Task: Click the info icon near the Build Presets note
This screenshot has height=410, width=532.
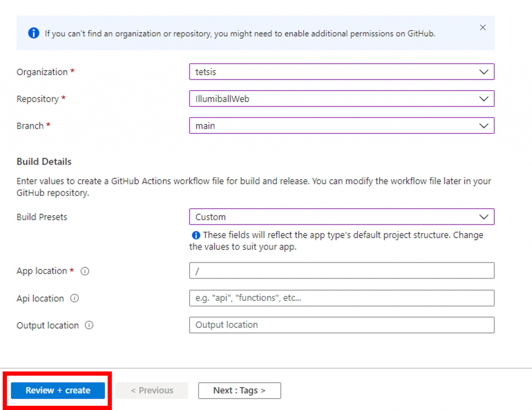Action: pos(196,235)
